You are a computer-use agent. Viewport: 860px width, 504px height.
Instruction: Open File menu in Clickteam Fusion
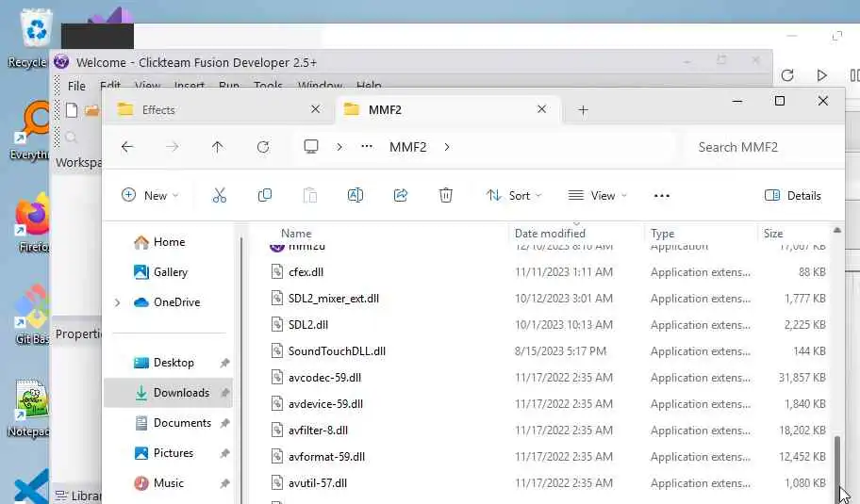pyautogui.click(x=76, y=86)
